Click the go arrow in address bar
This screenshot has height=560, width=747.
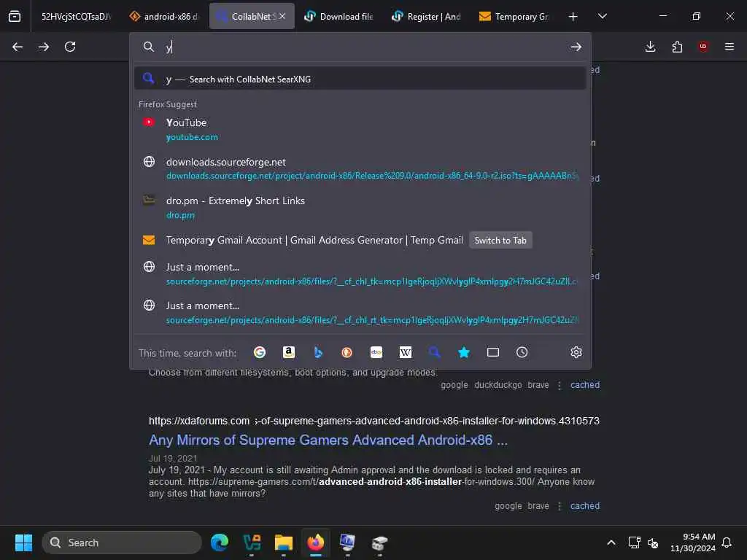[576, 47]
